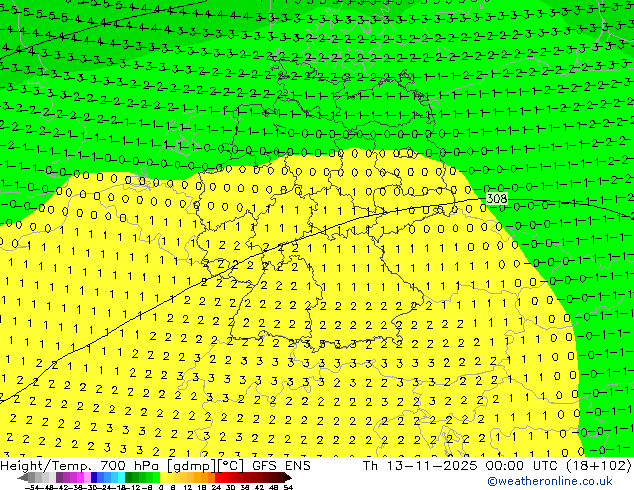Screen dimensions: 634x490
Task: Click the -54 legend scale value
Action: (32, 488)
